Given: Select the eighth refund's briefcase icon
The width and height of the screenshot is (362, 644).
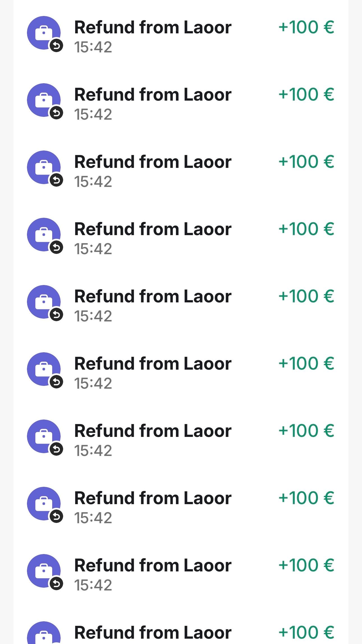Looking at the screenshot, I should [x=43, y=503].
